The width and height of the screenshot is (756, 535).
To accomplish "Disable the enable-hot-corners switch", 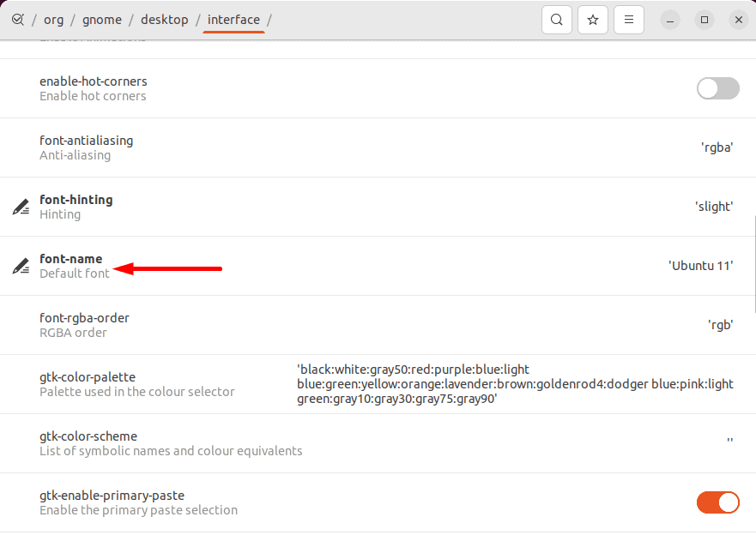I will click(x=717, y=88).
